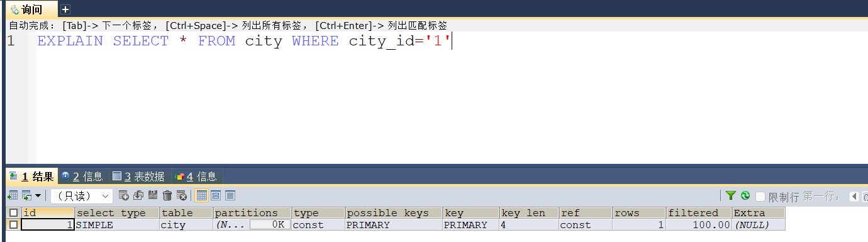Screen dimensions: 868x242
Task: Click the rows column header
Action: (639, 213)
